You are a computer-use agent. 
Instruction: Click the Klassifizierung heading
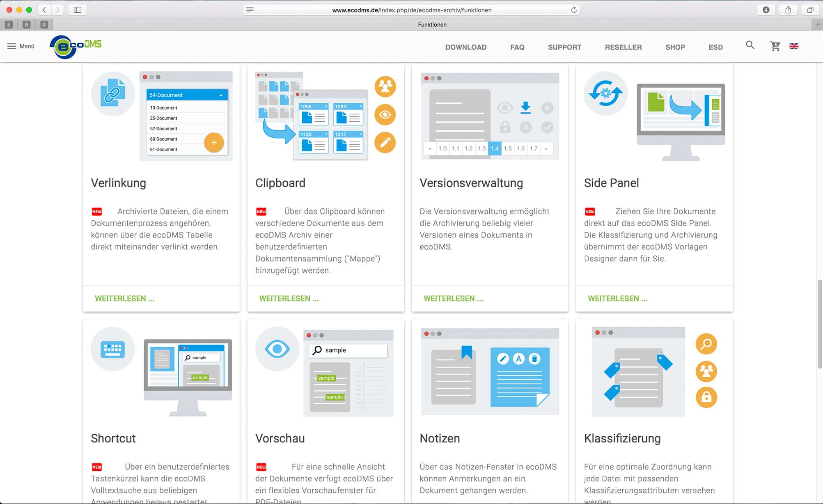click(622, 438)
